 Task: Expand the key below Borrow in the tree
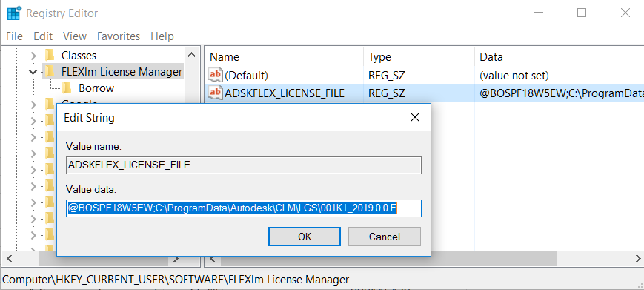pyautogui.click(x=33, y=105)
